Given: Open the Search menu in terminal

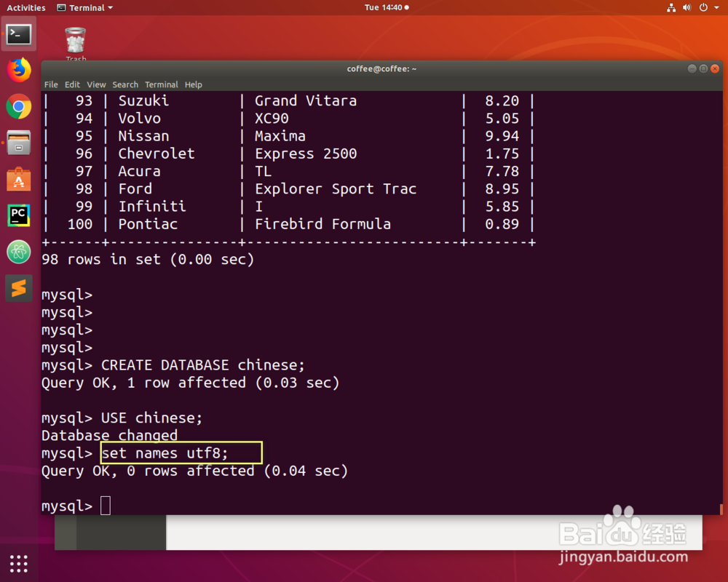Looking at the screenshot, I should pos(125,84).
